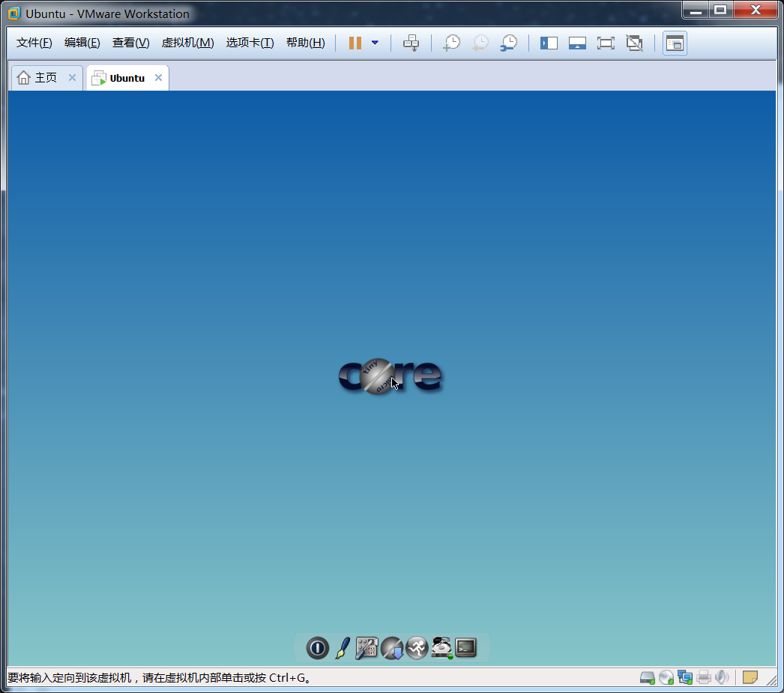The image size is (784, 693).
Task: Click the Exit power icon in dock
Action: point(318,648)
